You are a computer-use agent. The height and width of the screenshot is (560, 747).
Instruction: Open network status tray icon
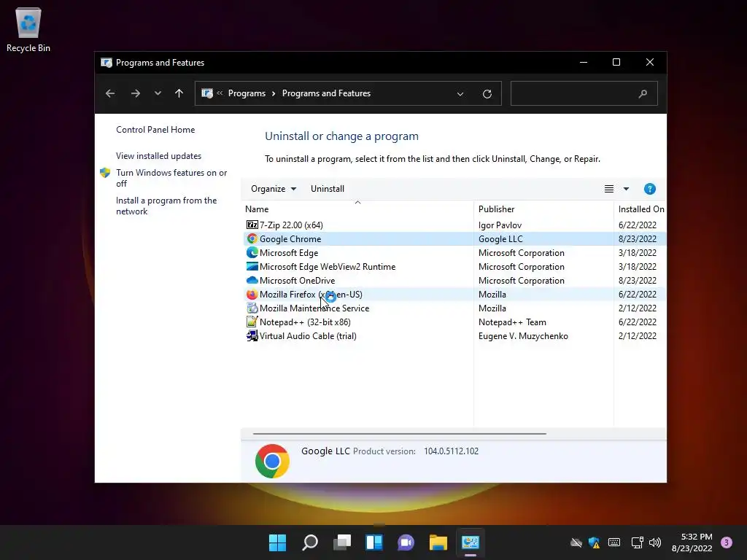tap(637, 542)
